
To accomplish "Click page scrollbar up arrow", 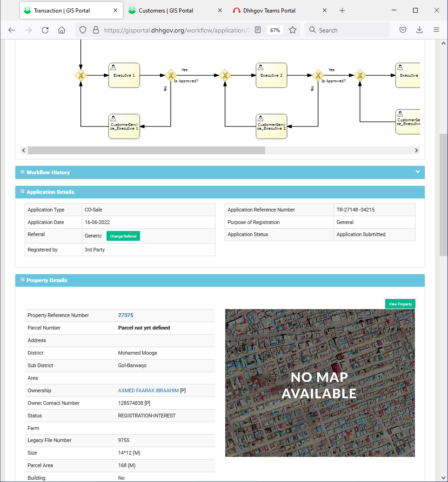I will tap(443, 43).
